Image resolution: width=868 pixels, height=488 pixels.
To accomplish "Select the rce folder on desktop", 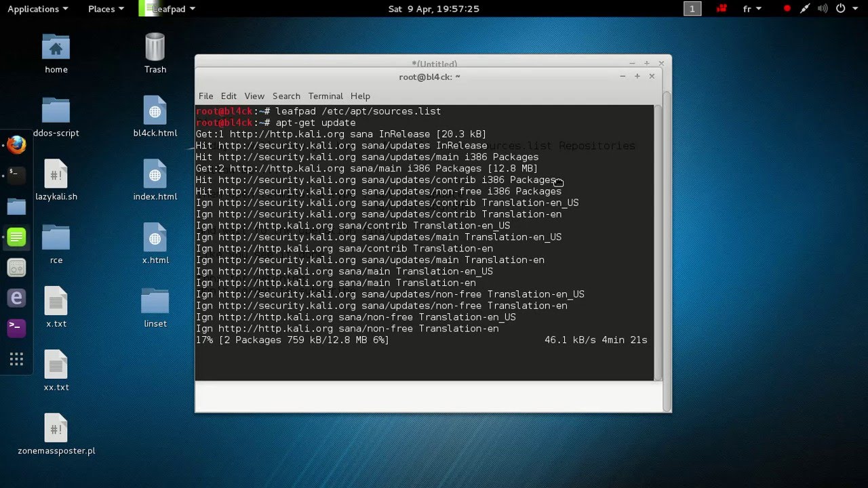I will 56,245.
